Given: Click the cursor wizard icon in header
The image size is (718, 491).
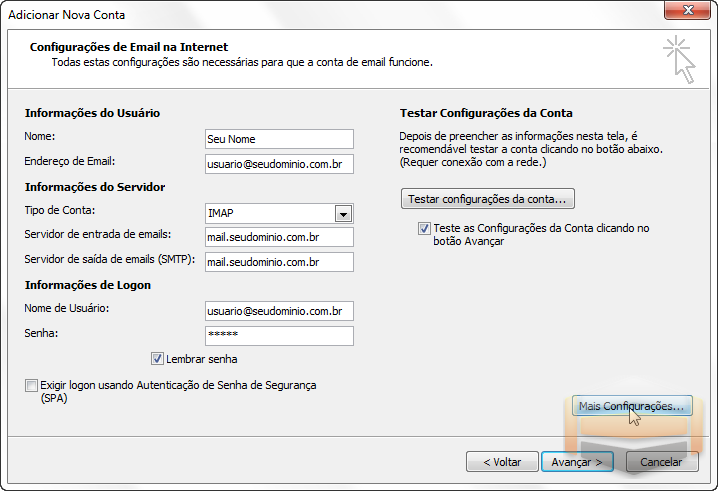Looking at the screenshot, I should point(680,60).
